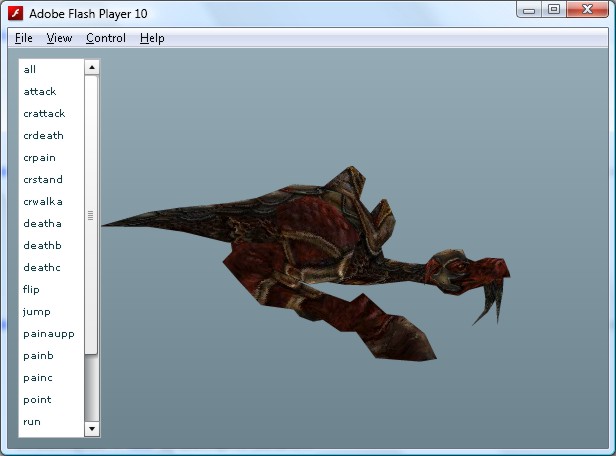Select the 'deathb' list item
The width and height of the screenshot is (616, 456).
[x=51, y=245]
